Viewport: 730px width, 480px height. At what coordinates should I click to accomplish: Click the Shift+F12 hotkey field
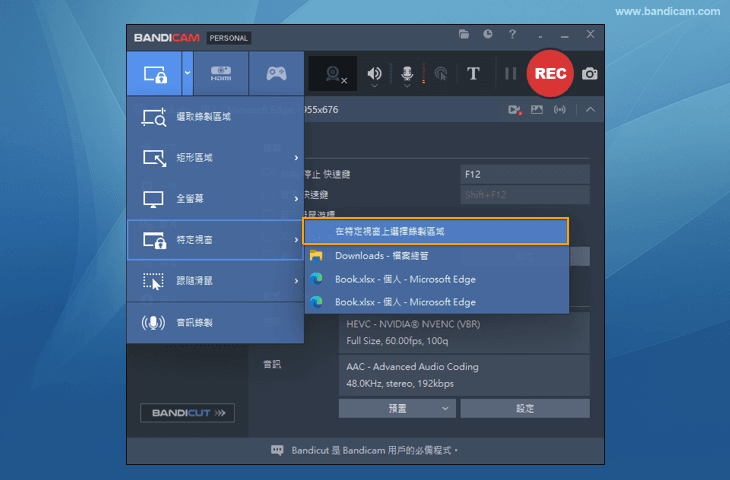pos(525,195)
